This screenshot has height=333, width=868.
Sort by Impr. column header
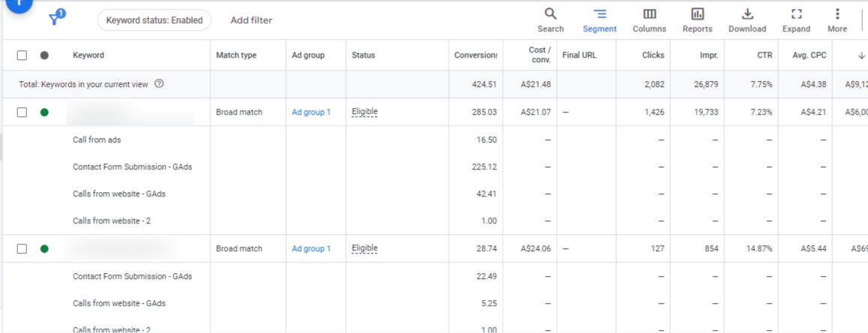coord(709,55)
